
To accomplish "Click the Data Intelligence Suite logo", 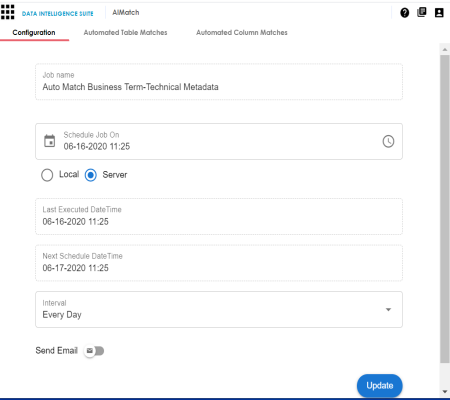I will [58, 14].
